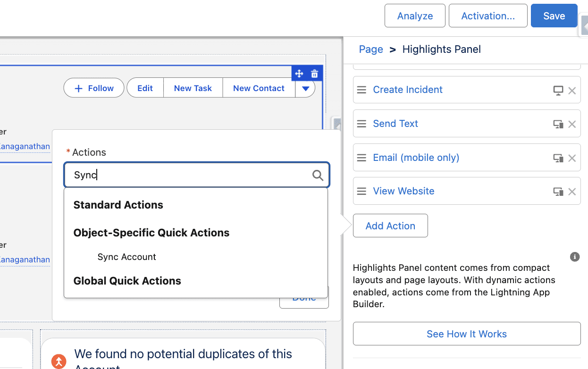
Task: Click See How It Works
Action: pos(466,334)
